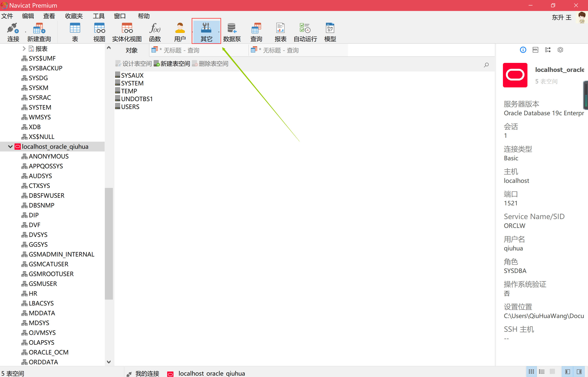
Task: Show the object dependencies pane icon
Action: tap(548, 50)
